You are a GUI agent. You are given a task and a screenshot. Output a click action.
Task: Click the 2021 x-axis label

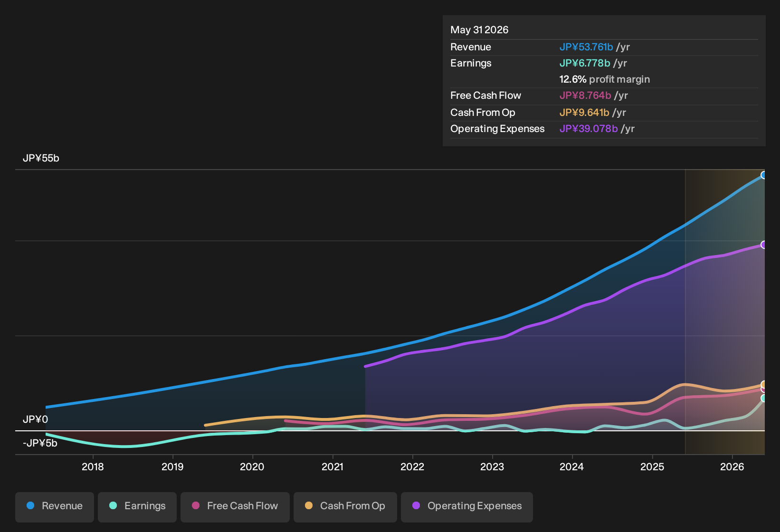333,467
